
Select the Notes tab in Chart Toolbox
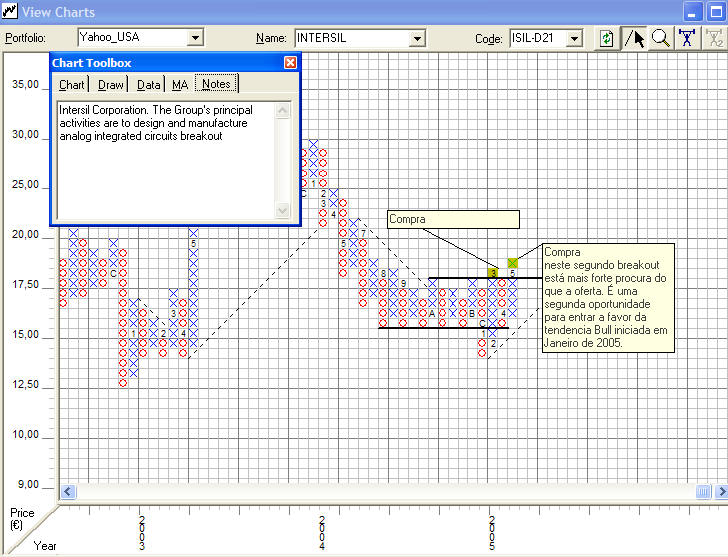(x=216, y=85)
